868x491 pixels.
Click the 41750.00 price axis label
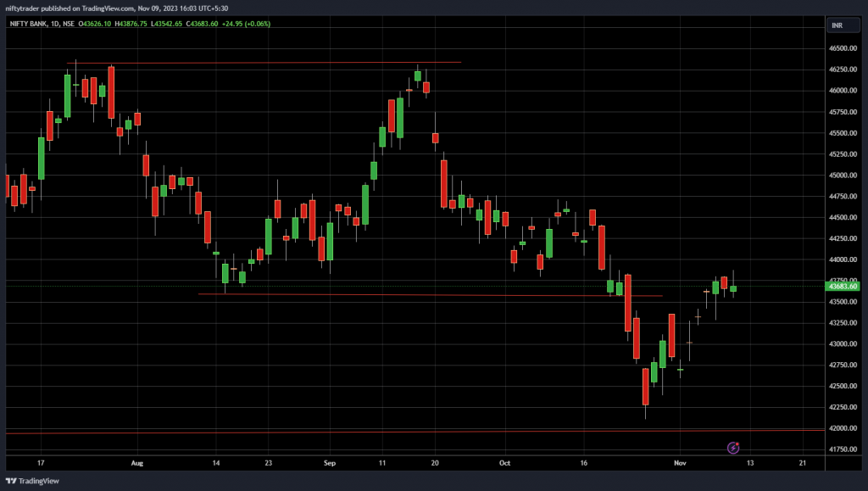(x=843, y=449)
